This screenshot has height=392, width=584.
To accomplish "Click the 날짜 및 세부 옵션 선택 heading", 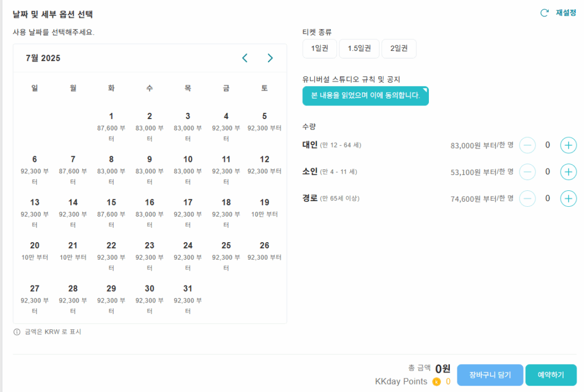I will pyautogui.click(x=52, y=14).
